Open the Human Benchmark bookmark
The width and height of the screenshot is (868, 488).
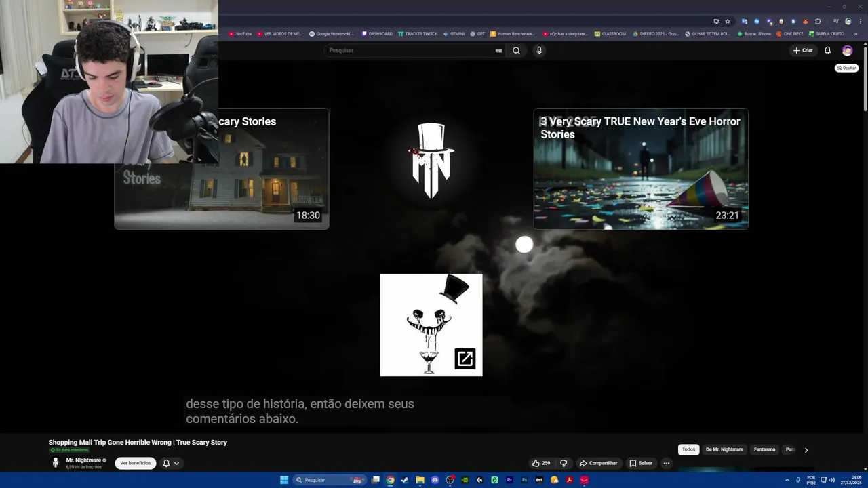(513, 33)
